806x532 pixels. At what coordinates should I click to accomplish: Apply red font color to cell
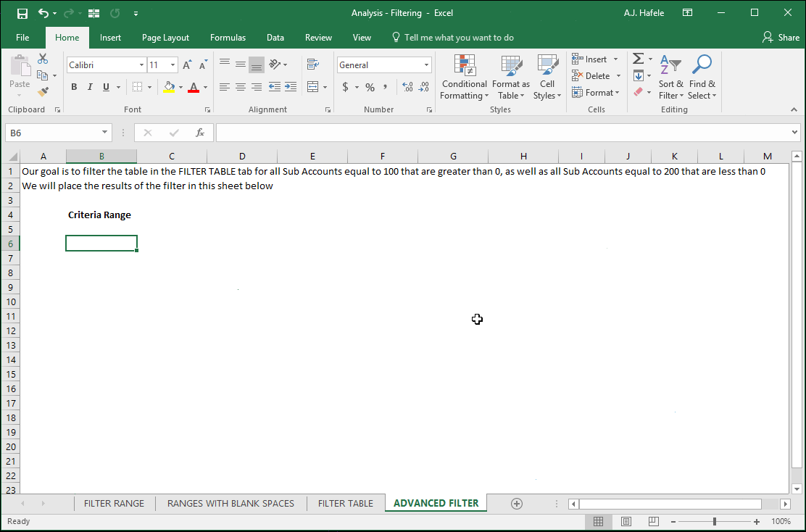194,87
